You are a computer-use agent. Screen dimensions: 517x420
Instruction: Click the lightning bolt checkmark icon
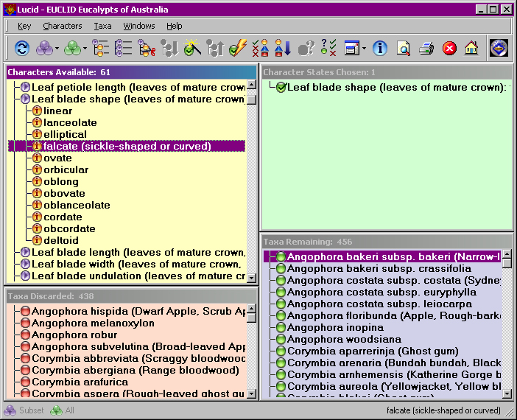click(238, 48)
